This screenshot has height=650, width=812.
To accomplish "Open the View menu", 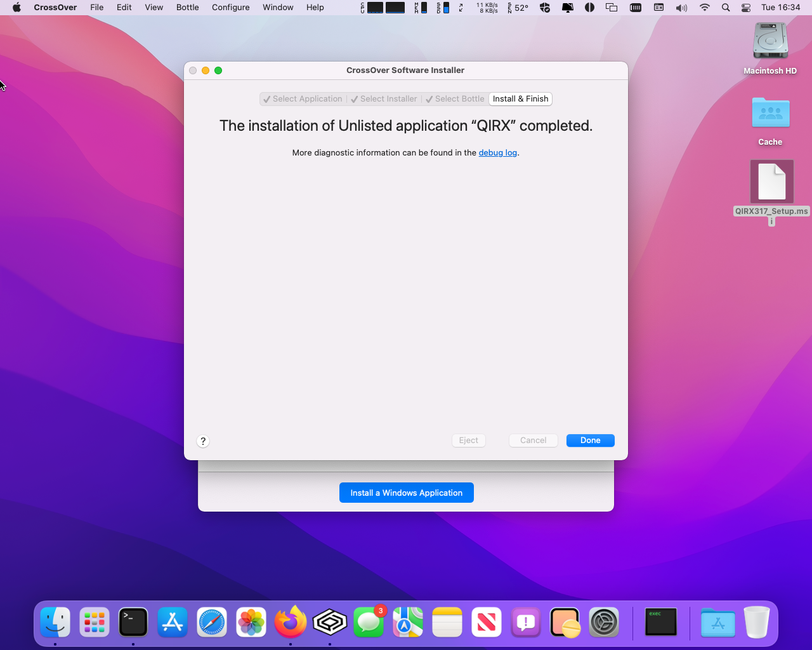I will pos(154,8).
